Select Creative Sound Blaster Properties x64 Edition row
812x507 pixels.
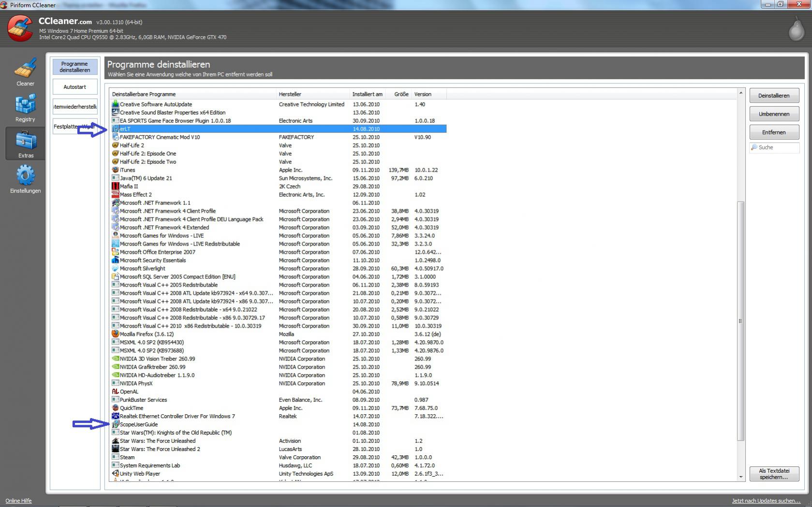click(279, 113)
